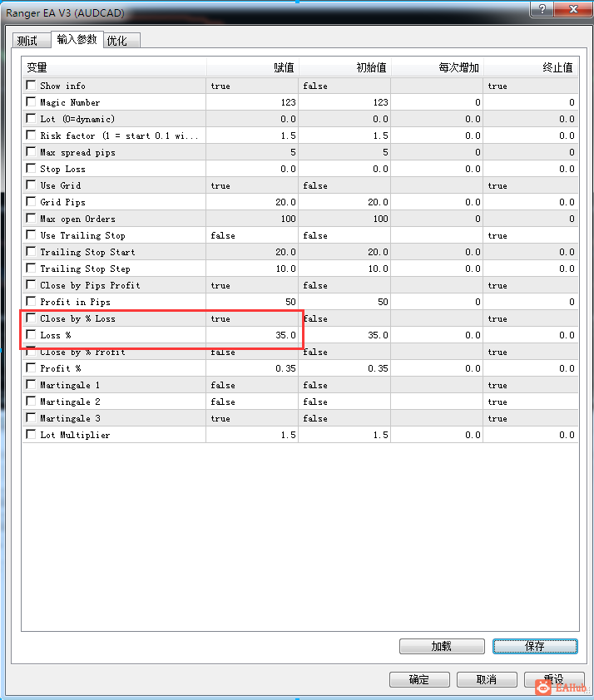Check the Max open Orders checkbox
Screen dimensions: 594x700
click(31, 218)
